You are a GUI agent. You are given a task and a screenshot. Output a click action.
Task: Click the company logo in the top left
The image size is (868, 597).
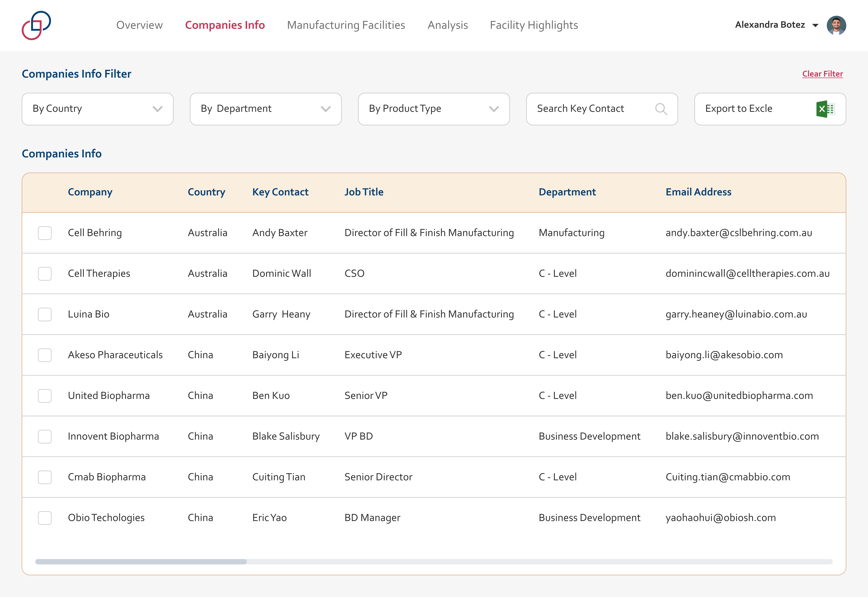36,25
